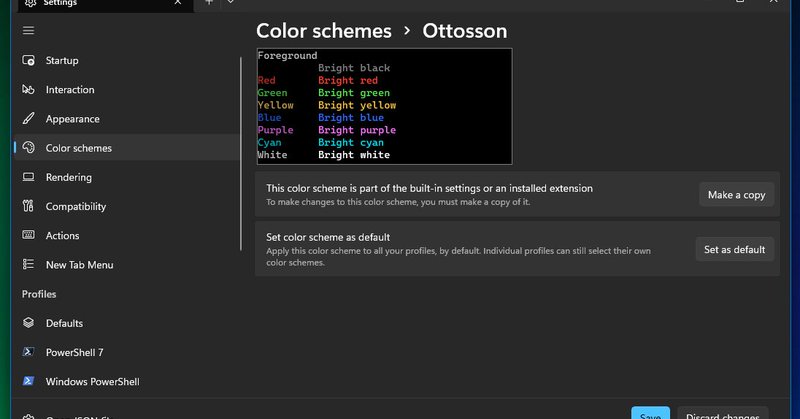
Task: Click the Interaction cursor icon
Action: coord(29,89)
